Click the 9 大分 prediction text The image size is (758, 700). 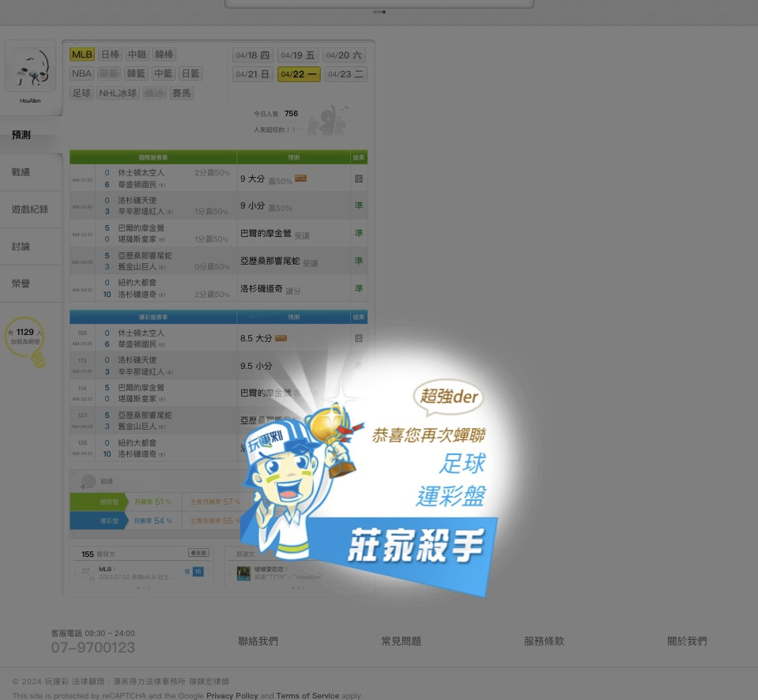point(252,179)
